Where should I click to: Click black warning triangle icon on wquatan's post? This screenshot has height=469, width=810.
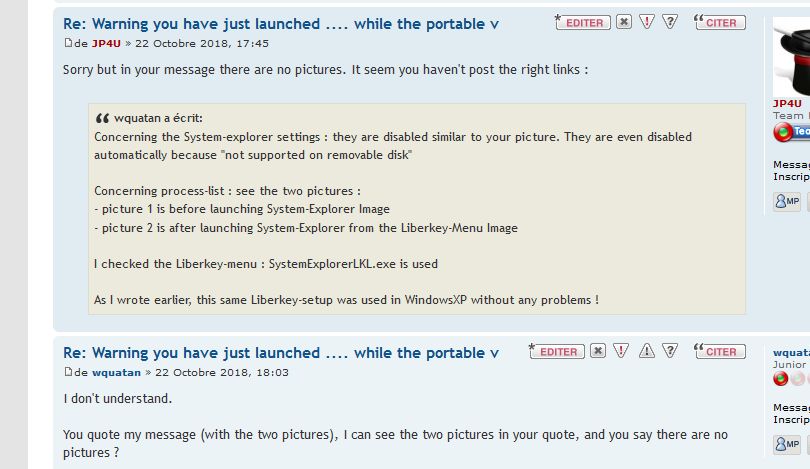tap(647, 351)
